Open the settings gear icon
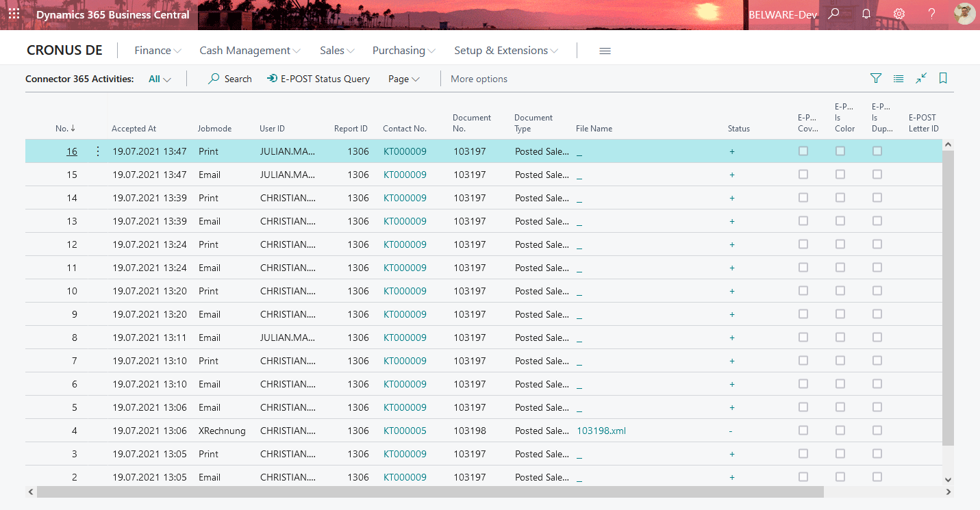This screenshot has width=980, height=510. tap(899, 14)
